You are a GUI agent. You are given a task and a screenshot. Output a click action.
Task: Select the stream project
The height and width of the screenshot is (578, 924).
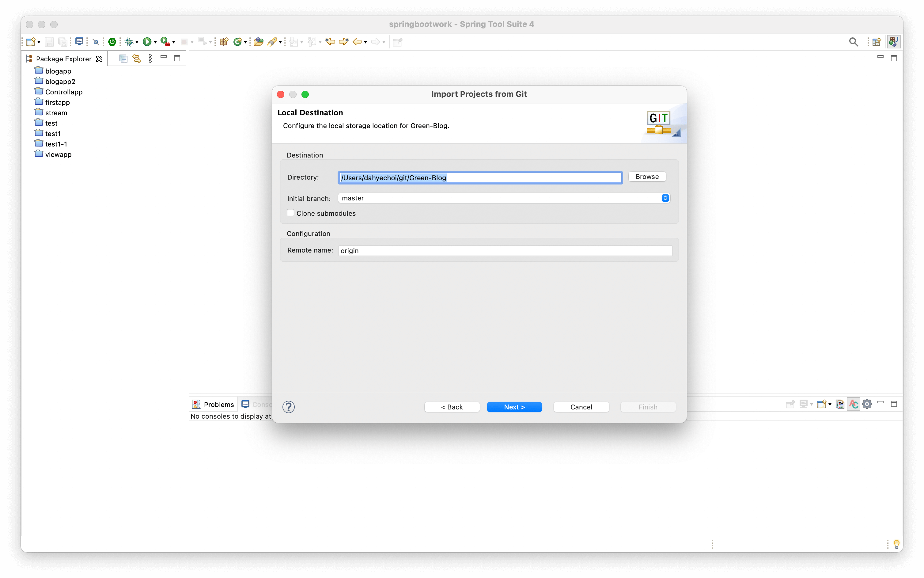tap(51, 113)
